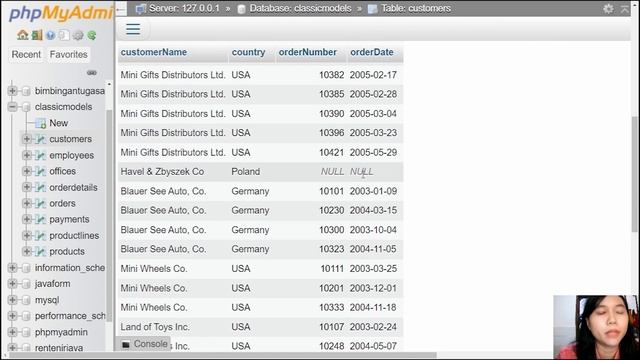The image size is (640, 360).
Task: Click orderdetails table icon in tree
Action: [40, 187]
